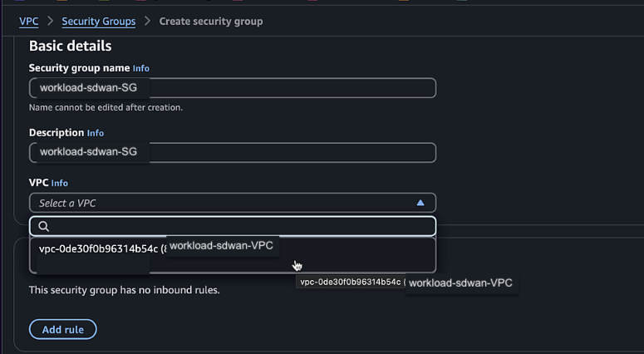Open Info for Security group name
The width and height of the screenshot is (644, 354).
tap(141, 68)
